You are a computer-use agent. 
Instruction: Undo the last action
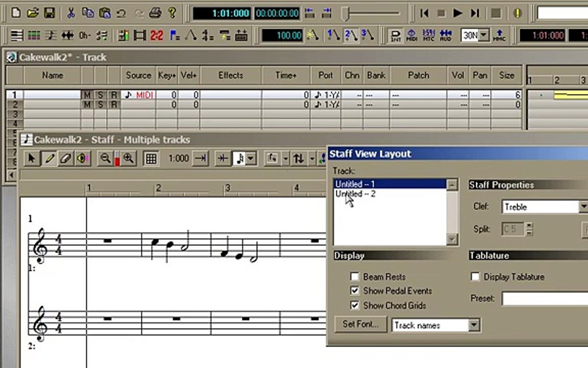point(121,13)
